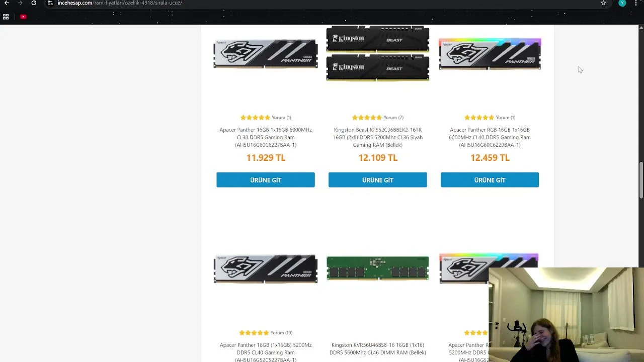The image size is (644, 362).
Task: Click the page vertical scrollbar thumb
Action: (641, 180)
